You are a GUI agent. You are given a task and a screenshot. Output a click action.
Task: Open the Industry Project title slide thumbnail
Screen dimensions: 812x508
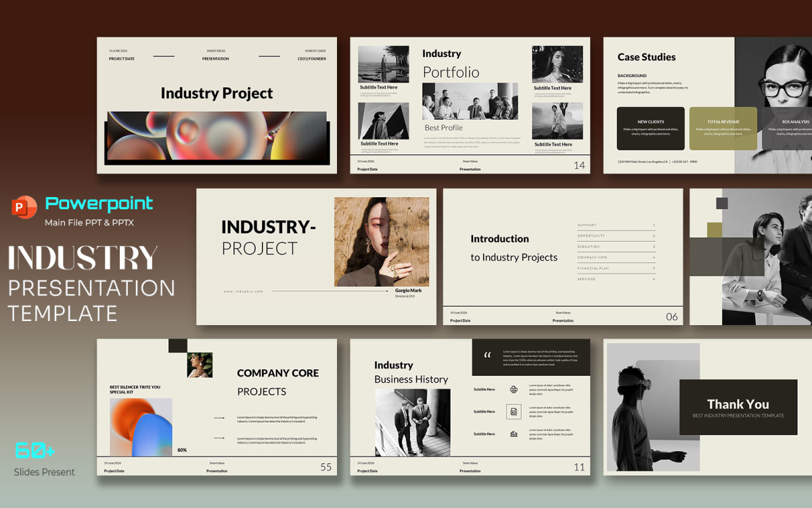[217, 105]
